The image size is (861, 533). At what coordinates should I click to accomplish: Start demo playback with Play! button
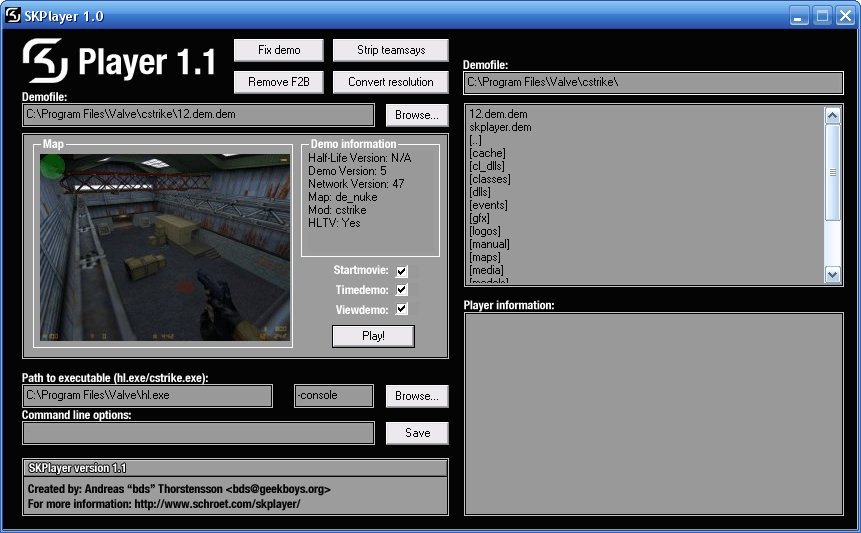pos(373,336)
